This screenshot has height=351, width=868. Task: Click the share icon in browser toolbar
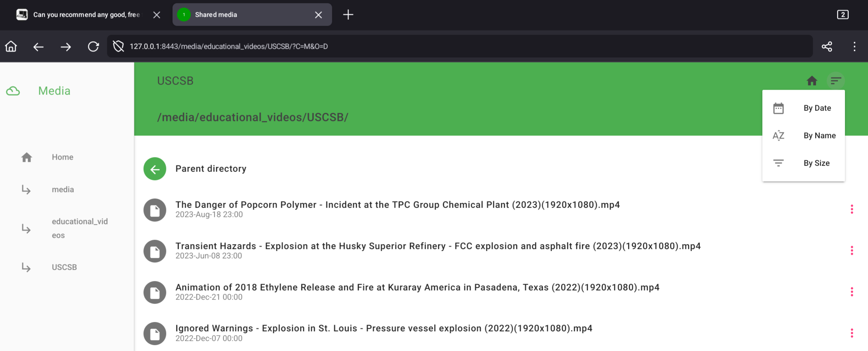click(x=827, y=47)
